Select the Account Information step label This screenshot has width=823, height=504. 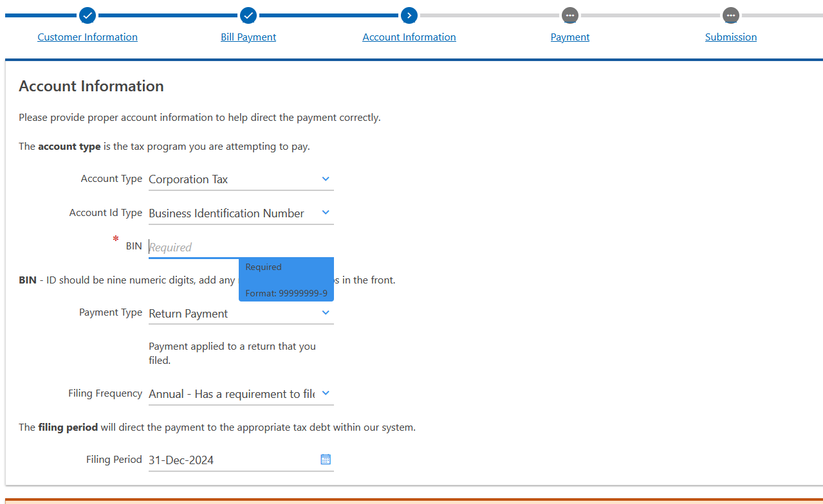point(409,37)
